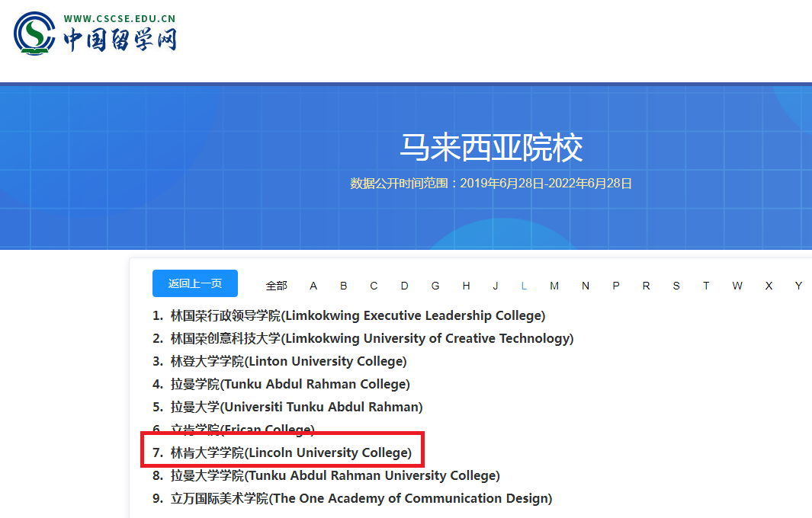Select the active letter L filter
This screenshot has height=518, width=812.
(524, 286)
